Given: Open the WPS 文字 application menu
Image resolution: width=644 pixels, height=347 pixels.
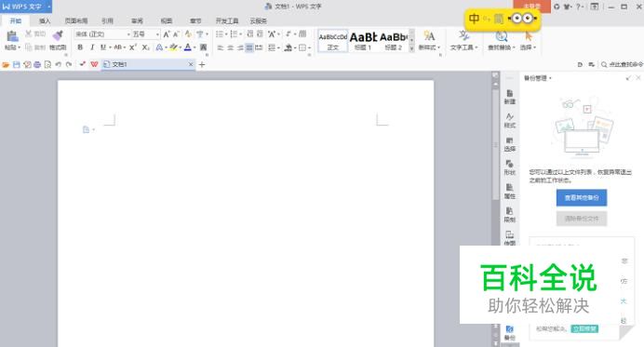Looking at the screenshot, I should tap(26, 7).
